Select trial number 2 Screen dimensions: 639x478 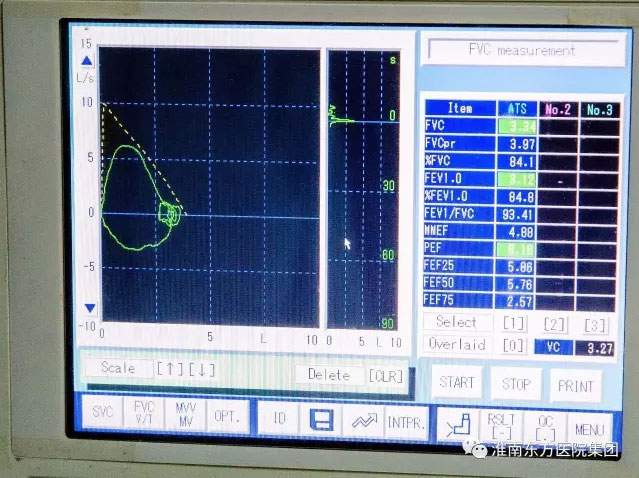(x=555, y=324)
